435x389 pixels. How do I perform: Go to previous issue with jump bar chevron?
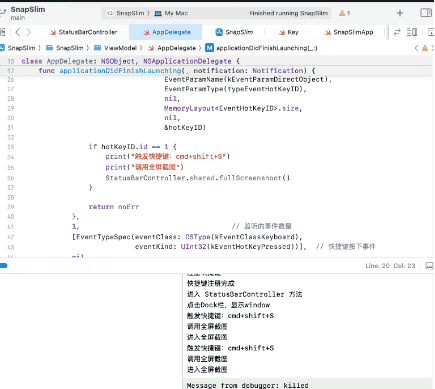pyautogui.click(x=416, y=48)
